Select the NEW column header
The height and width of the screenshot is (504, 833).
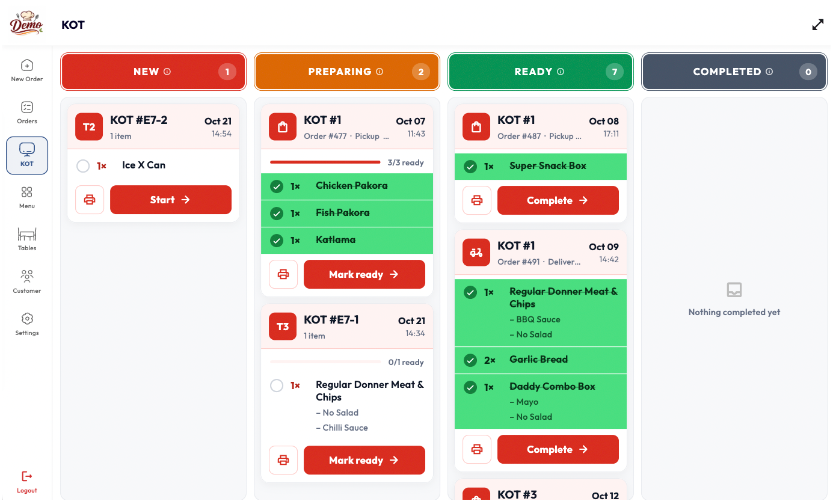[153, 72]
